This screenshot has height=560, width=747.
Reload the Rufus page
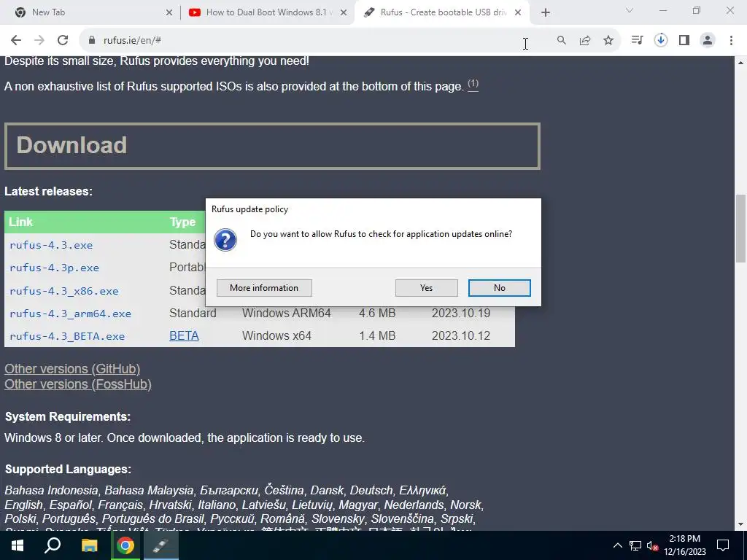[63, 41]
